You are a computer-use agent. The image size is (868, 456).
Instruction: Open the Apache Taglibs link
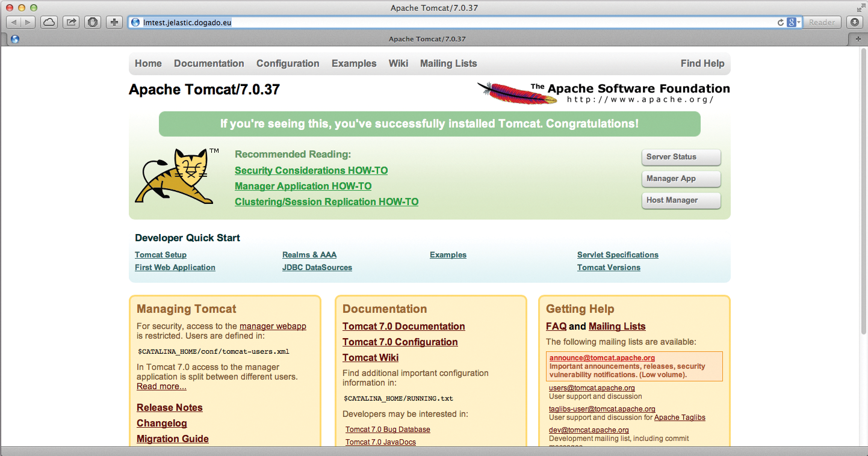click(680, 417)
